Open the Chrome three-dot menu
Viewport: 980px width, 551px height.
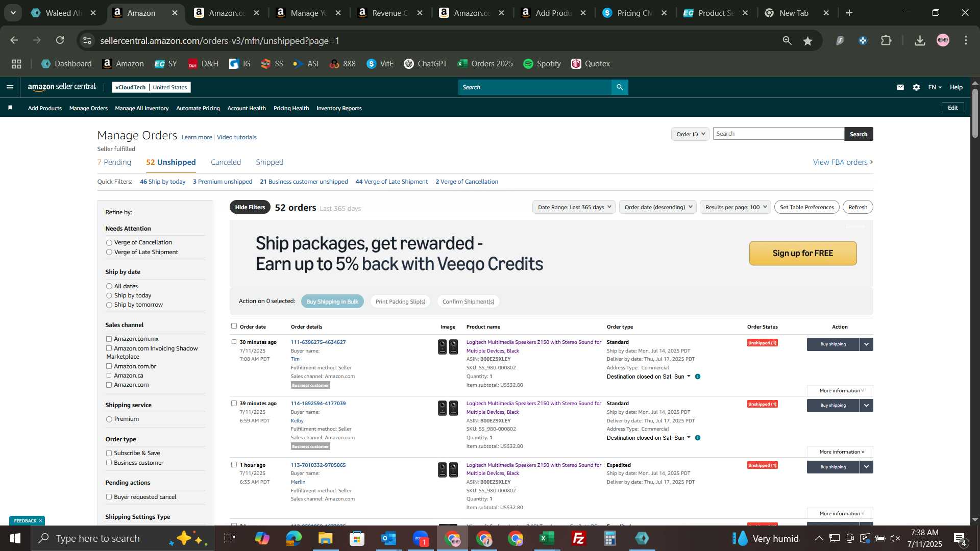pyautogui.click(x=966, y=40)
